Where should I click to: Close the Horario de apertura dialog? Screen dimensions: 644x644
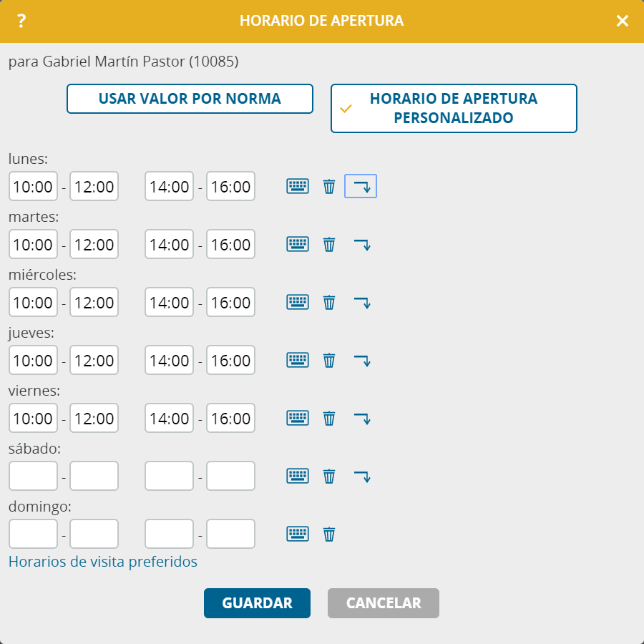[623, 21]
